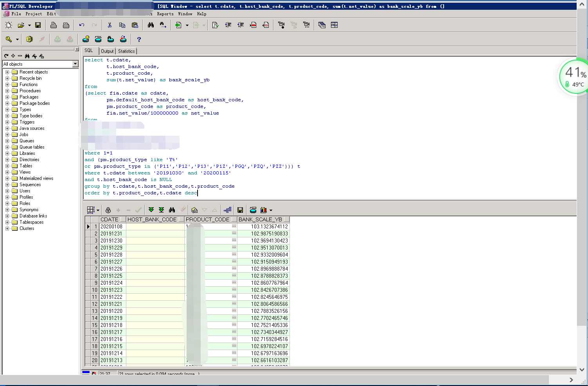588x386 pixels.
Task: Click the bar chart icon in results toolbar
Action: [264, 210]
